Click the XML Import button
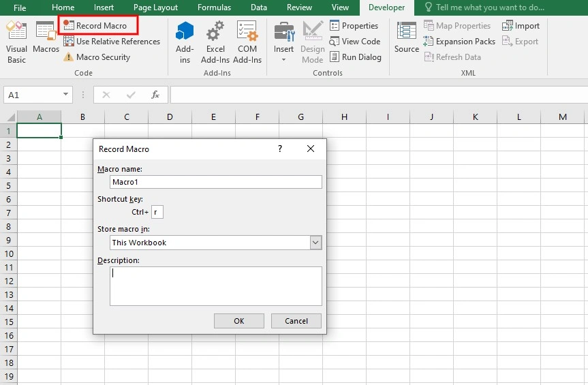 pos(521,25)
